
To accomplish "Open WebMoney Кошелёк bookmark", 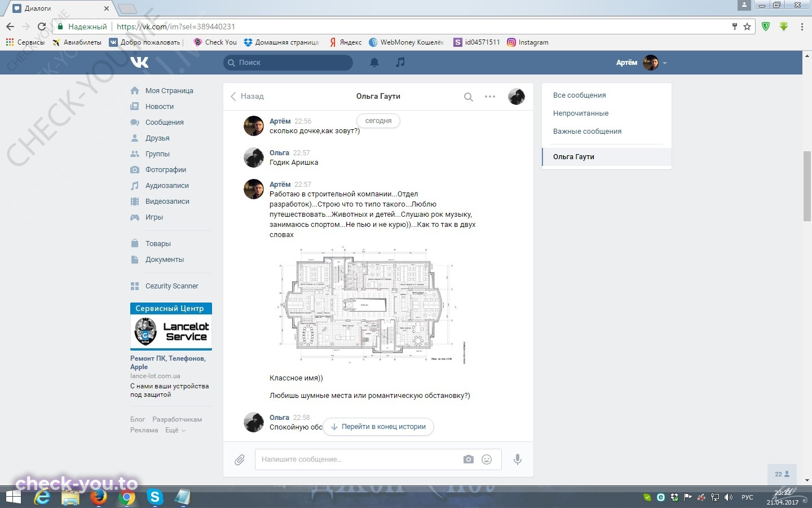I will click(406, 42).
